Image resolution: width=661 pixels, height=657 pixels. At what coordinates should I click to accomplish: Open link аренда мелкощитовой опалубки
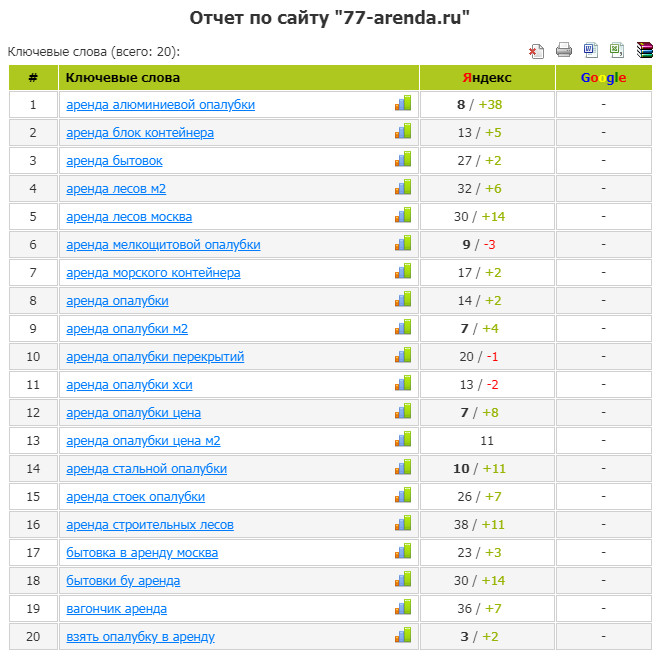coord(163,245)
